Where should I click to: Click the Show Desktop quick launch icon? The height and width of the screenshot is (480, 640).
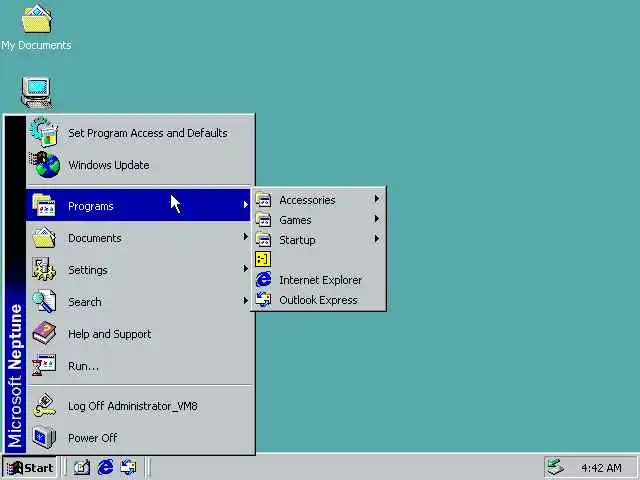82,467
